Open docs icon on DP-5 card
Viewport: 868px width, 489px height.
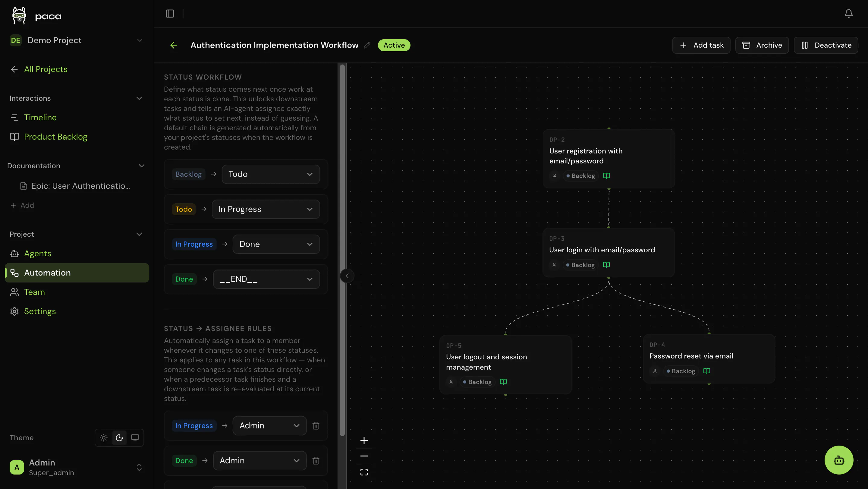point(503,382)
